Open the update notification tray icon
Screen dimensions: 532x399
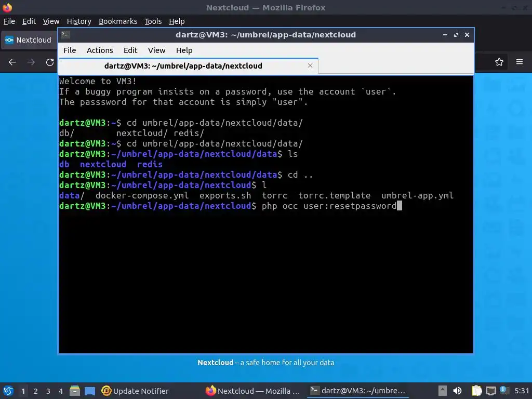tap(504, 390)
